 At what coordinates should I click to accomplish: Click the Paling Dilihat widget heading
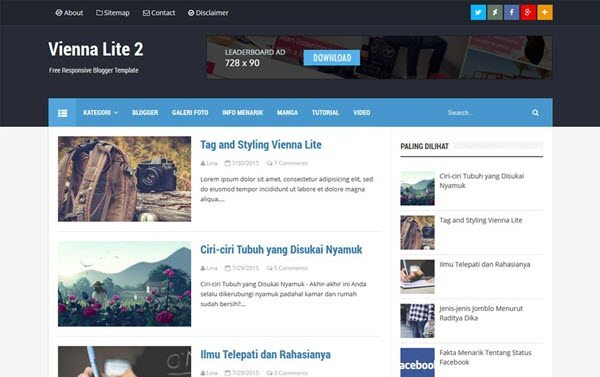(x=424, y=146)
